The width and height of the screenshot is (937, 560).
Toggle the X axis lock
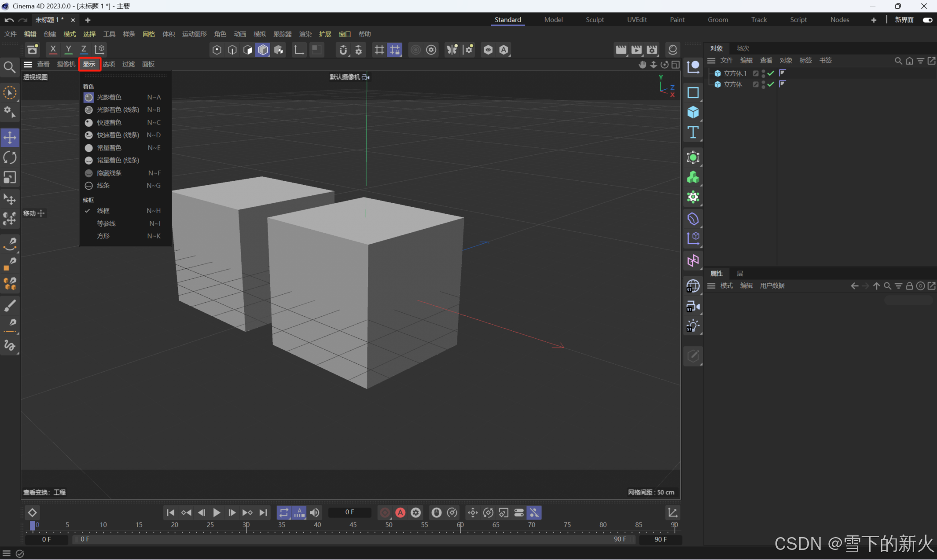pos(53,50)
